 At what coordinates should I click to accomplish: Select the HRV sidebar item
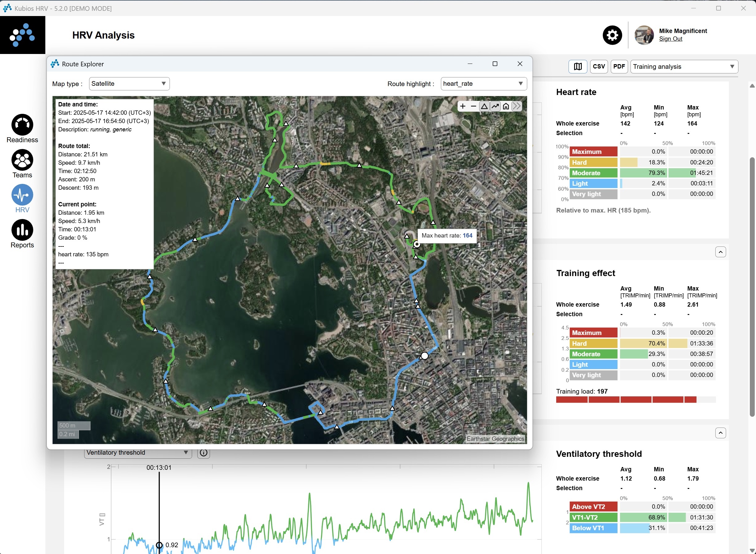click(23, 199)
